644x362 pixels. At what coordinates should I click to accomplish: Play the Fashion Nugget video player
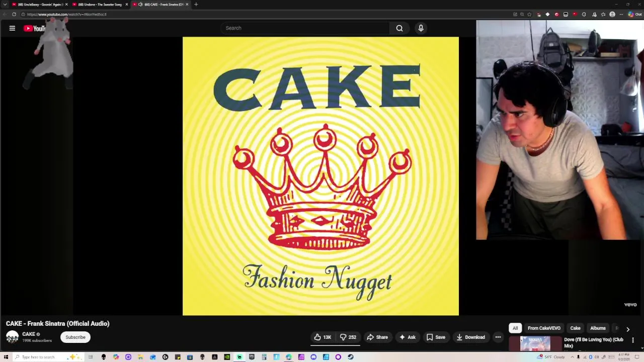320,176
